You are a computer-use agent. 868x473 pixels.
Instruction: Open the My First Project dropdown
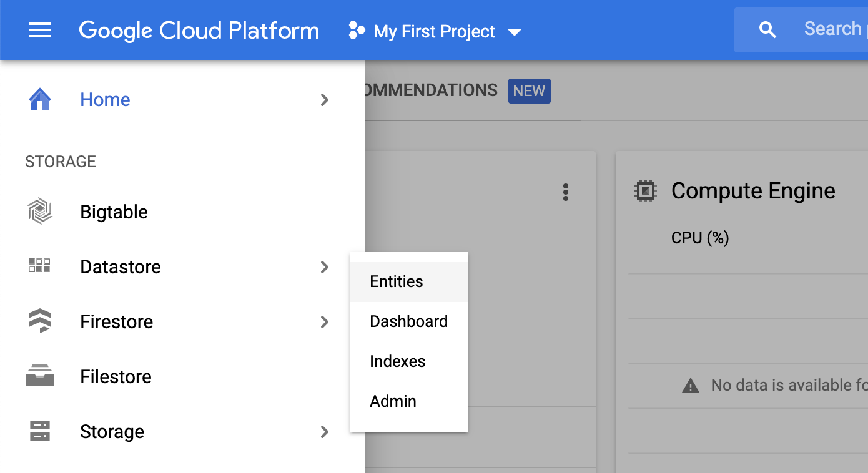pyautogui.click(x=435, y=31)
